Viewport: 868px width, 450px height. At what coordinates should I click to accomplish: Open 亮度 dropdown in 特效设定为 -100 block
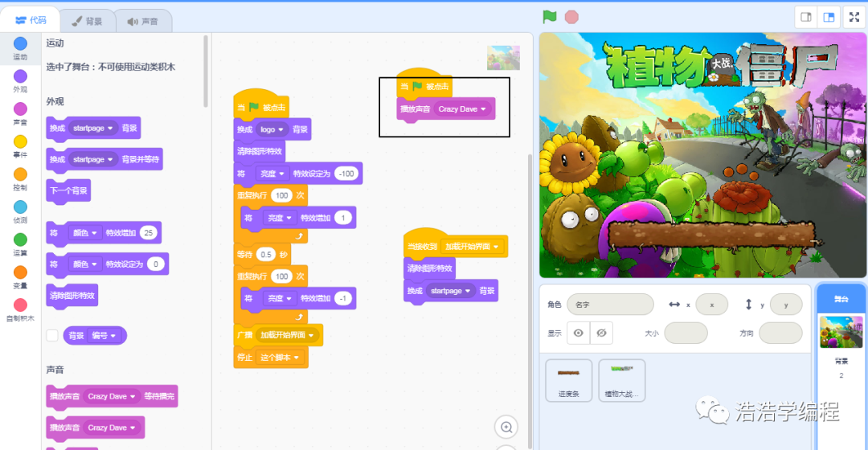pos(272,174)
